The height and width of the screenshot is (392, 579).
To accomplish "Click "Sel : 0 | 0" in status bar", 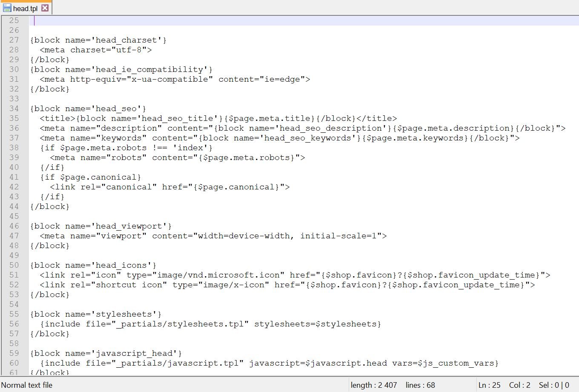I will point(554,385).
